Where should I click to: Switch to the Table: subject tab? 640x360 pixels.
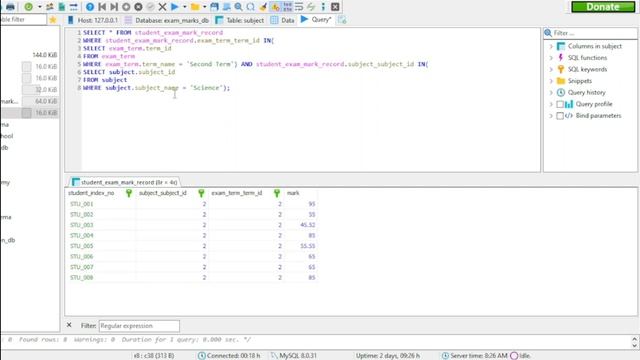coord(240,20)
